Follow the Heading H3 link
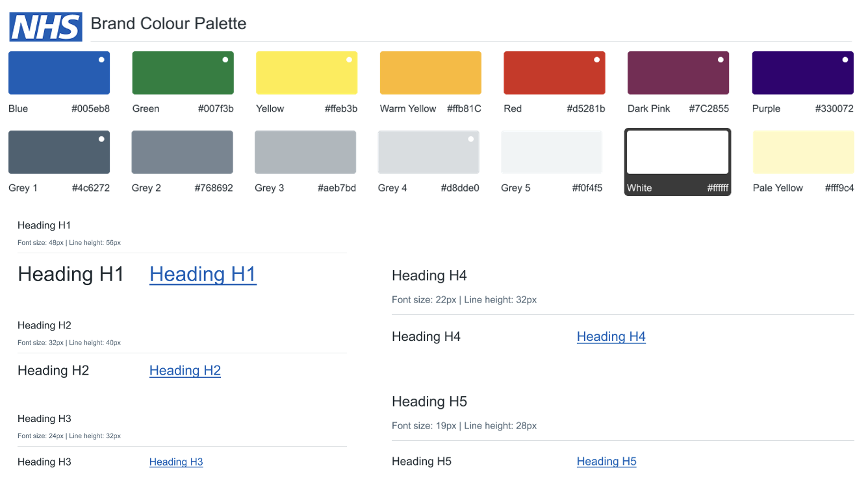Viewport: 868px width, 496px height. click(x=176, y=462)
